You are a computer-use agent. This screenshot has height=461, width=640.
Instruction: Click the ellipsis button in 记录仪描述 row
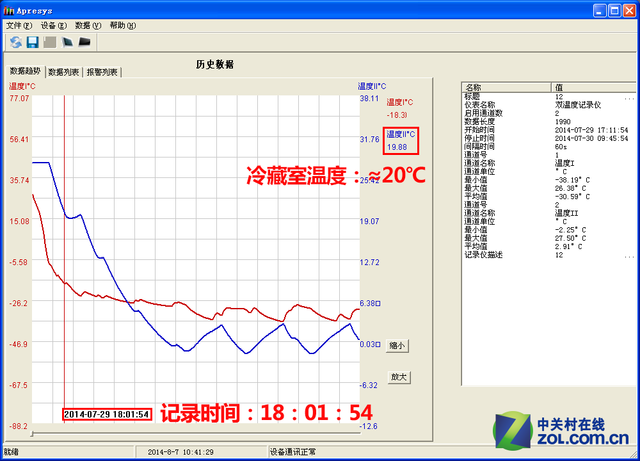click(629, 255)
